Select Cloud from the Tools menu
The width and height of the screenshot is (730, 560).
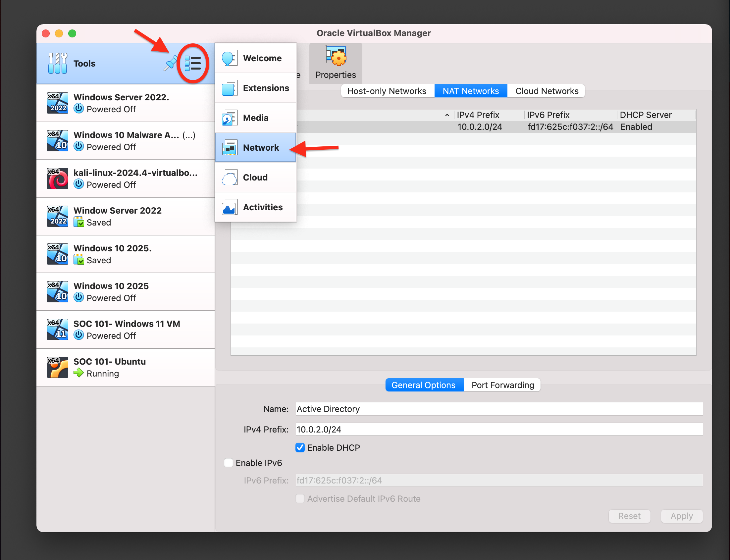coord(256,177)
